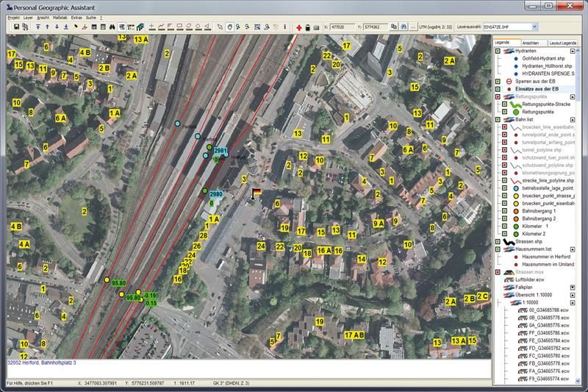Select the pan hand tool
The height and width of the screenshot is (392, 588).
[230, 26]
